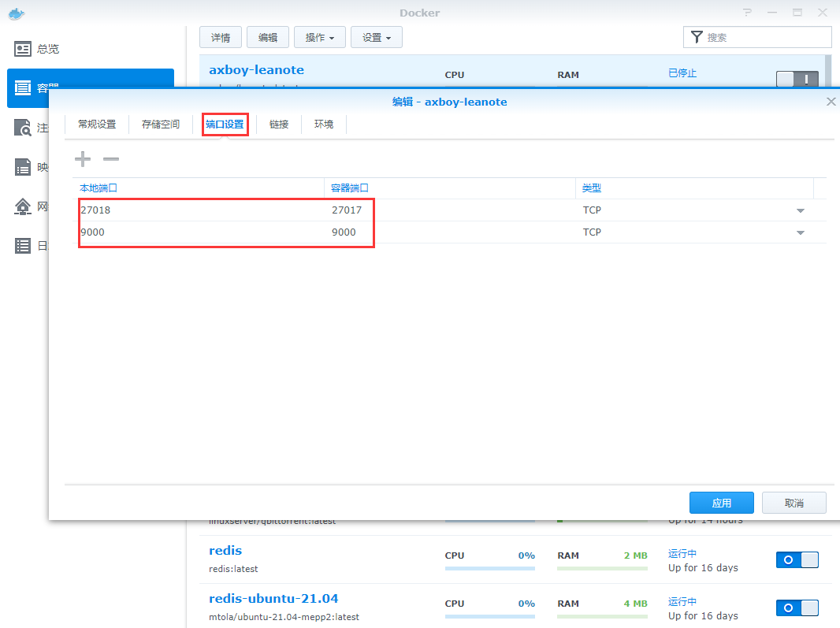
Task: Switch to the 存储空间 tab
Action: point(161,124)
